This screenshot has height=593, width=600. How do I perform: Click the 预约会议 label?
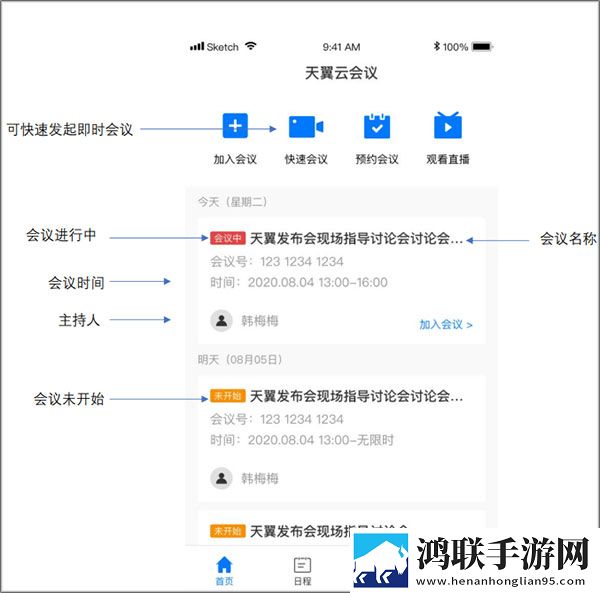377,159
